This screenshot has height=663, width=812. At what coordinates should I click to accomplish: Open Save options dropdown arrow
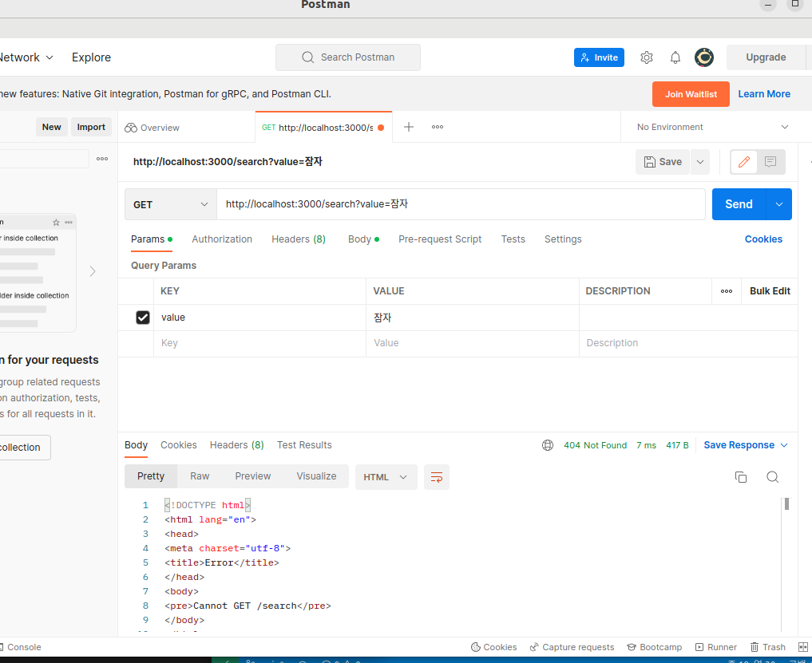[x=700, y=162]
